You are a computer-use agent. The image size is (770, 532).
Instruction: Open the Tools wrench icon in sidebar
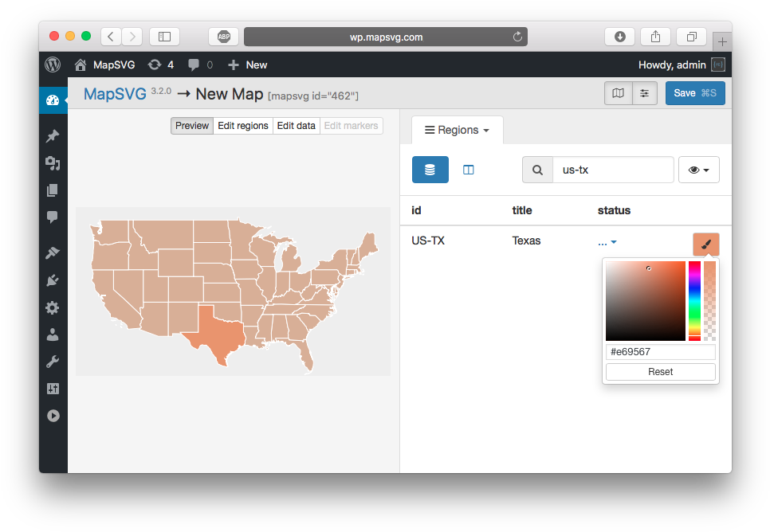click(53, 362)
